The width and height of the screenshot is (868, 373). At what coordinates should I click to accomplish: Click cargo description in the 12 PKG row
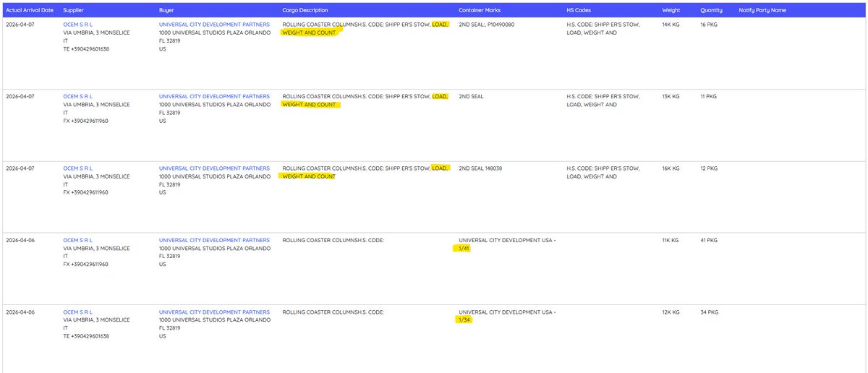click(x=365, y=173)
